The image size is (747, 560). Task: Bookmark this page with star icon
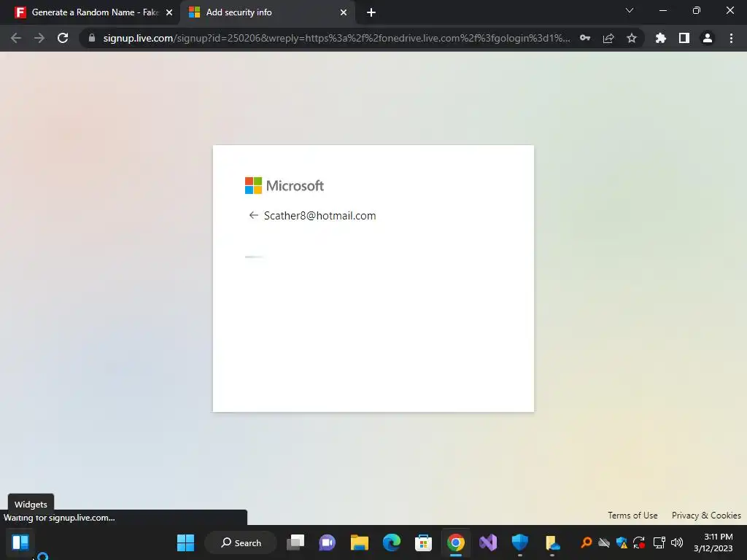pyautogui.click(x=632, y=38)
